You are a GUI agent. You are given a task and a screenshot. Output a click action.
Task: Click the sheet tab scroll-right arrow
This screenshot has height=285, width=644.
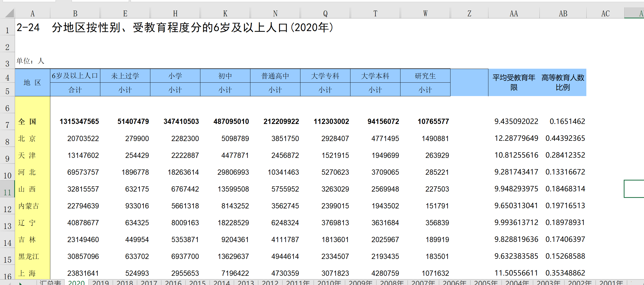(x=20, y=284)
